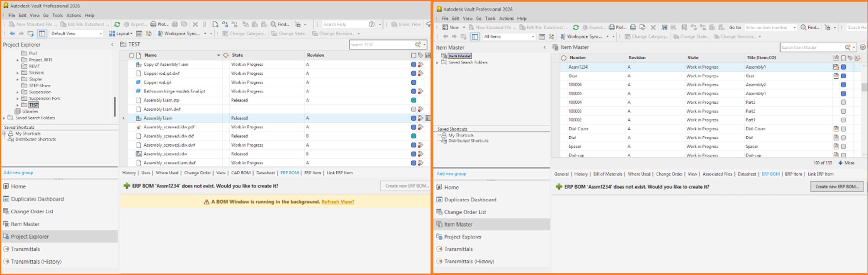Click the Enter an item number field
The width and height of the screenshot is (868, 275).
click(768, 28)
